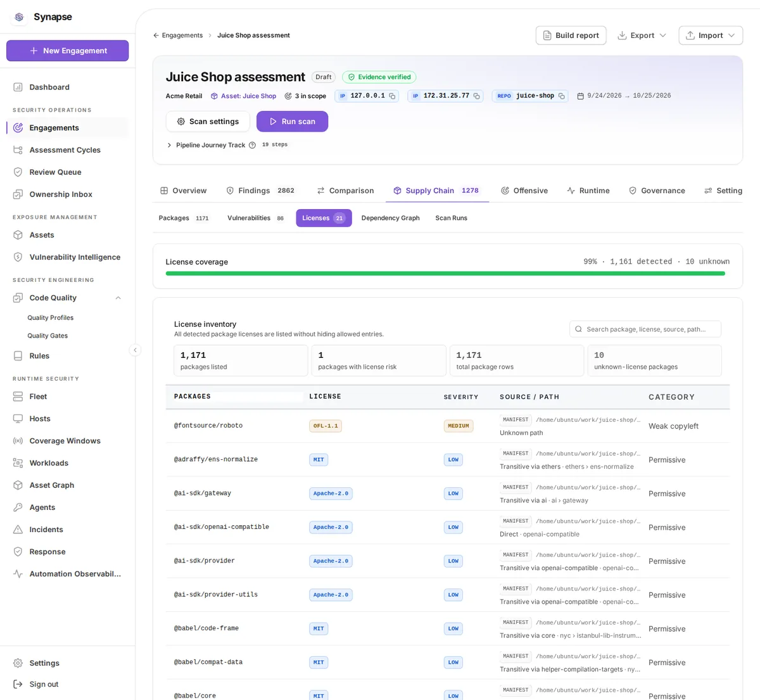This screenshot has width=760, height=700.
Task: Switch to the Findings tab
Action: click(x=260, y=190)
